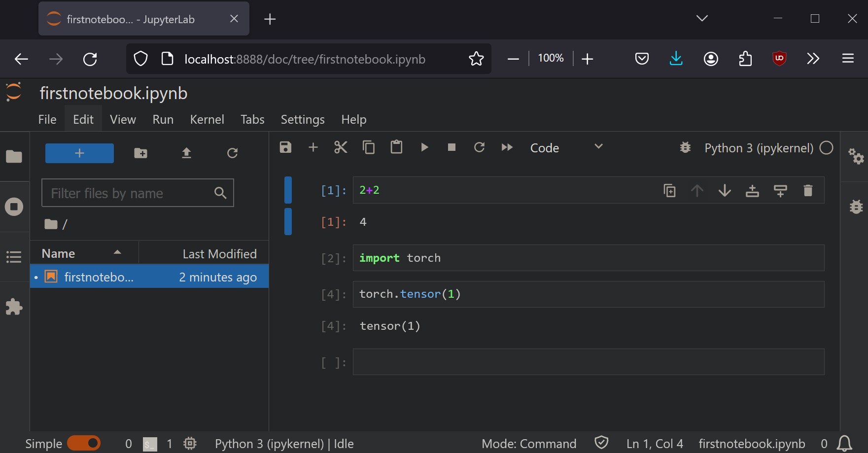The image size is (868, 453).
Task: Open the Edit menu
Action: tap(83, 119)
